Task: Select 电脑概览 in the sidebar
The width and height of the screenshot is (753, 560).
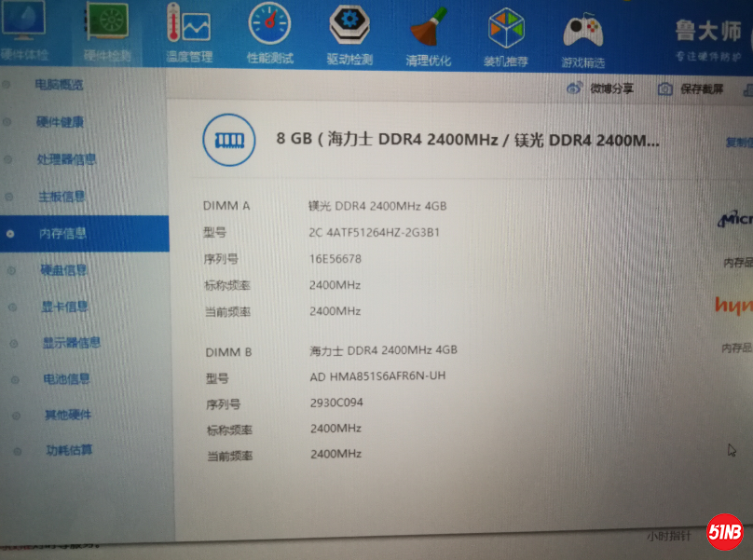Action: (x=59, y=85)
